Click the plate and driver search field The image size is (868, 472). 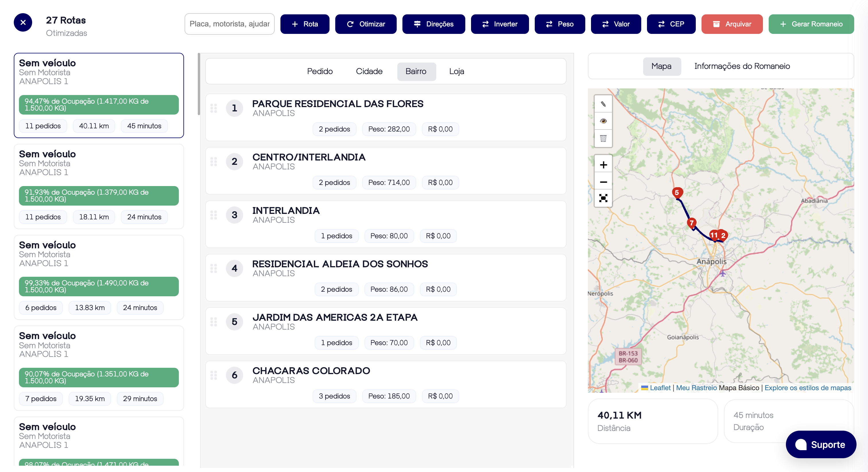229,24
